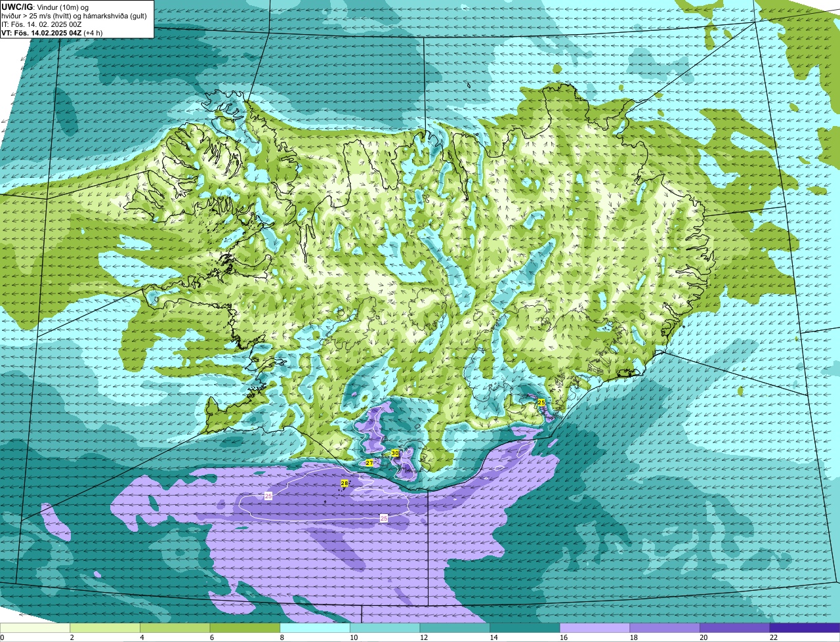Click the legend scale label '10'
Viewport: 840px width, 642px height.
click(354, 637)
